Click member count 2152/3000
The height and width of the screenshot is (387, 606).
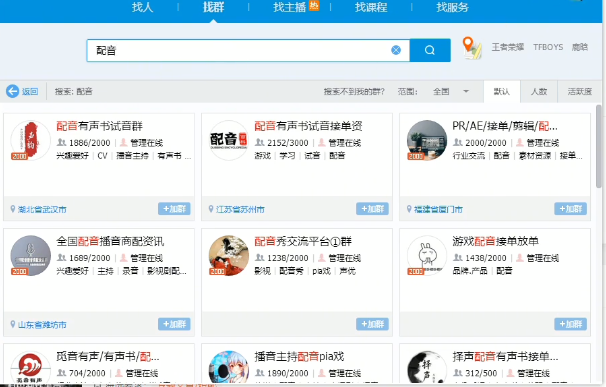(x=288, y=143)
